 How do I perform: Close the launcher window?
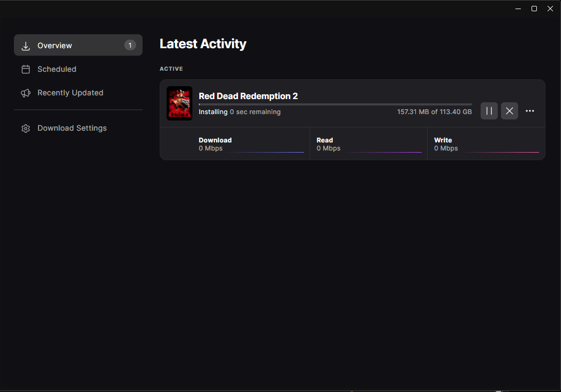tap(550, 9)
